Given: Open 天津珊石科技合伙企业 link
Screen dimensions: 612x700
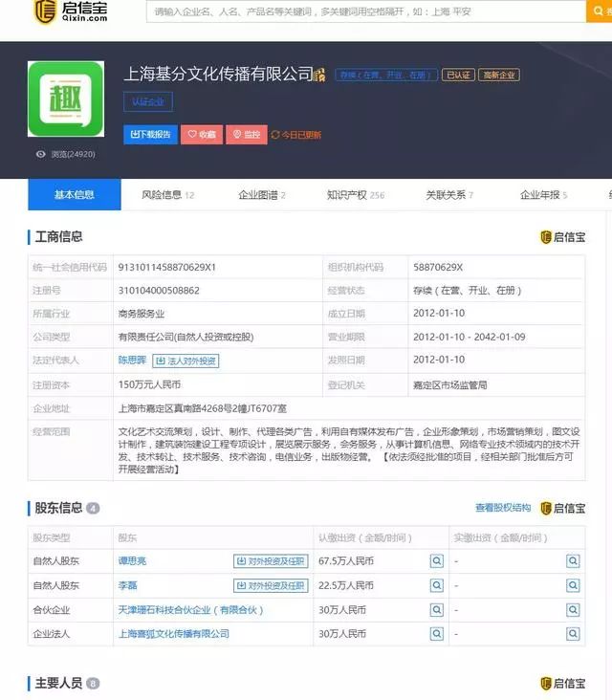Looking at the screenshot, I should 190,609.
